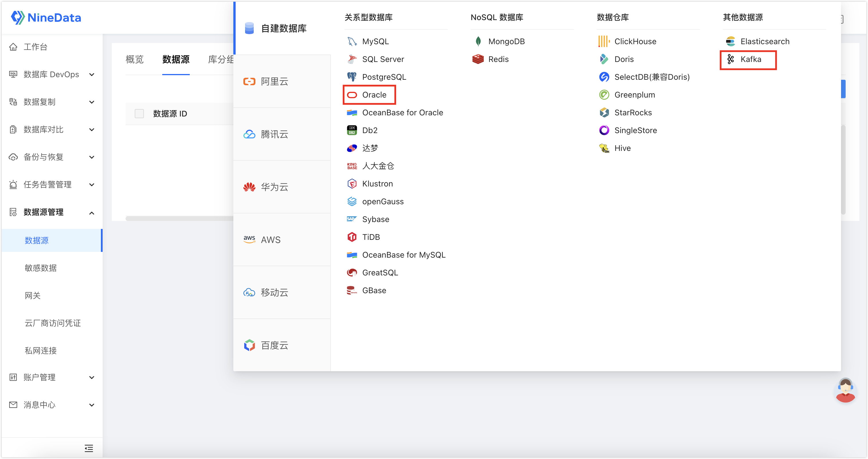Click the Kafka icon
Screen dimensions: 868x459
point(730,59)
